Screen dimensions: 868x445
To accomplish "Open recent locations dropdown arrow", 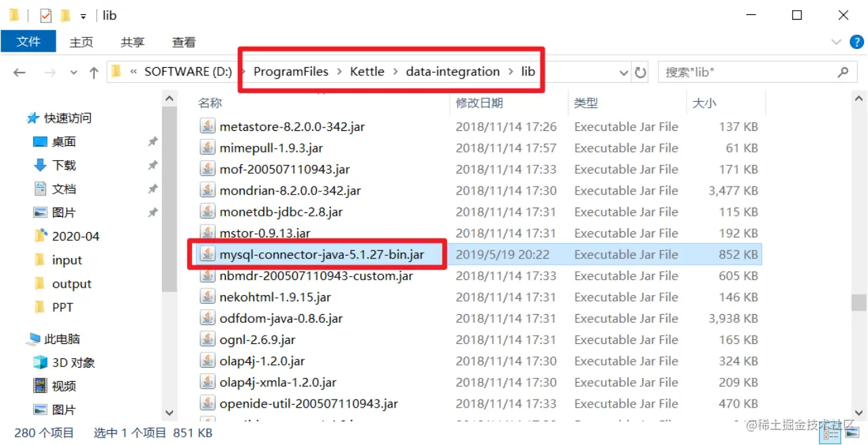I will (x=73, y=73).
